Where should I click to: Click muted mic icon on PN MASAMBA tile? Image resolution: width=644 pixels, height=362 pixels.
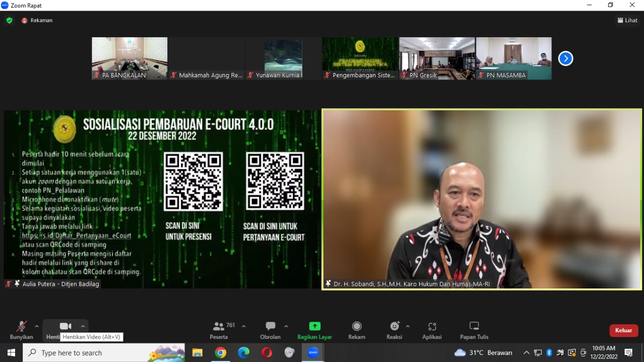pos(481,75)
